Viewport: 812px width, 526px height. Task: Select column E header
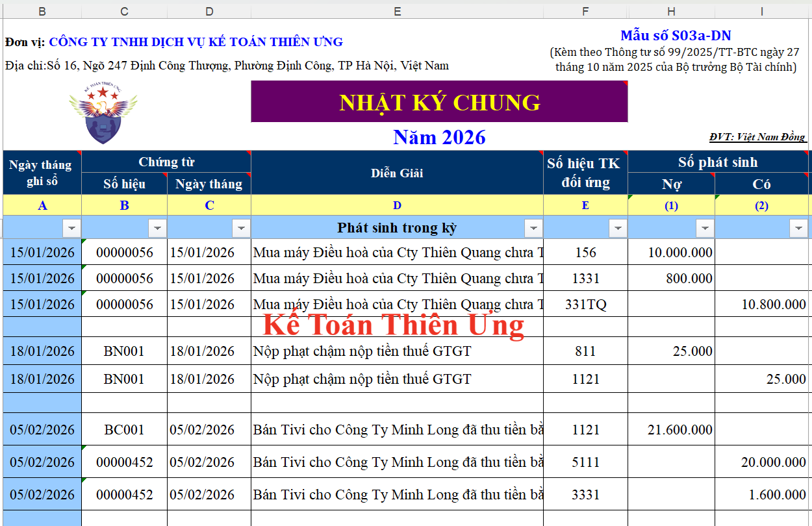click(x=397, y=11)
